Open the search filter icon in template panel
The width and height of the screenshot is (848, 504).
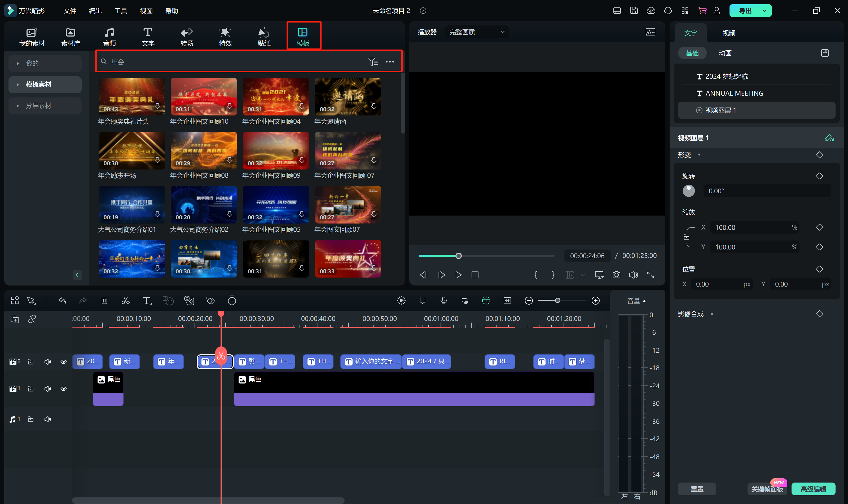point(373,62)
